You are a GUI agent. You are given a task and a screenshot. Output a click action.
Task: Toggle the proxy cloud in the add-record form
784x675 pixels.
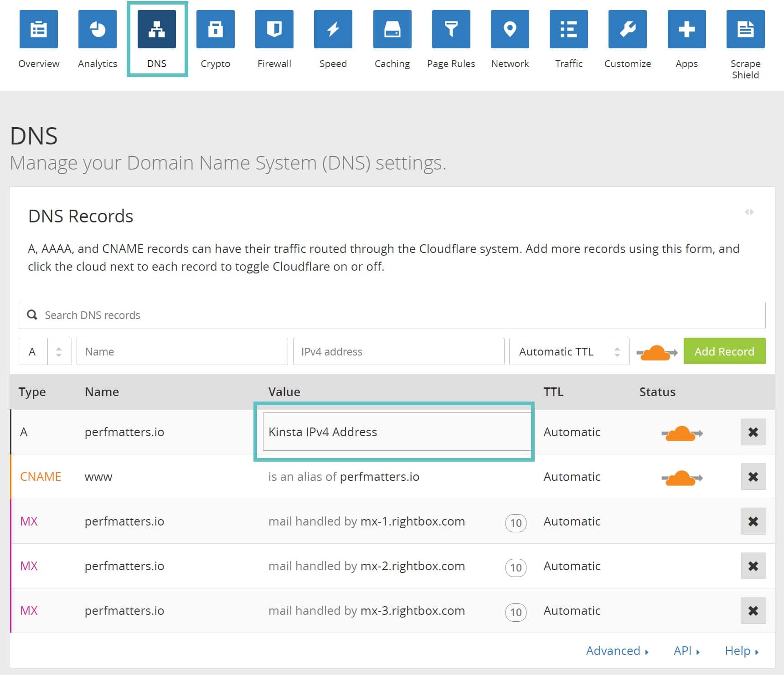(655, 351)
